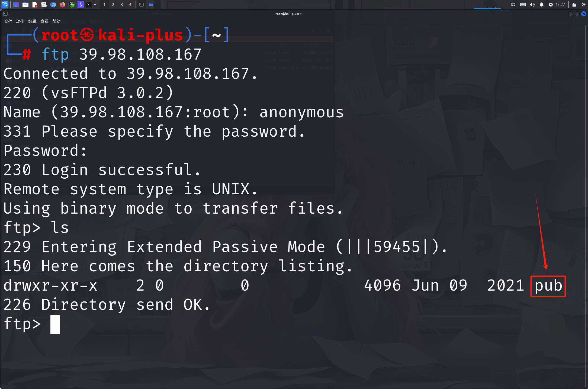Image resolution: width=588 pixels, height=389 pixels.
Task: Launch the purple lightning bolt application
Action: (81, 5)
